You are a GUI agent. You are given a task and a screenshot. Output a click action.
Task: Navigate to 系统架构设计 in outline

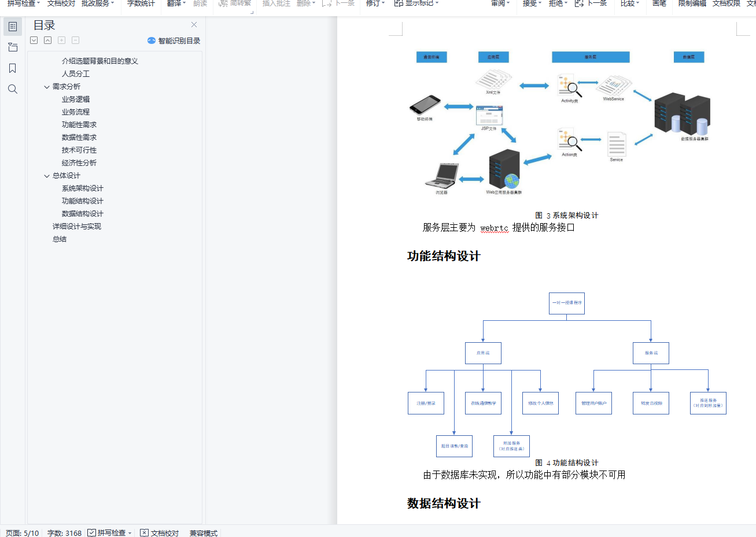[x=83, y=188]
